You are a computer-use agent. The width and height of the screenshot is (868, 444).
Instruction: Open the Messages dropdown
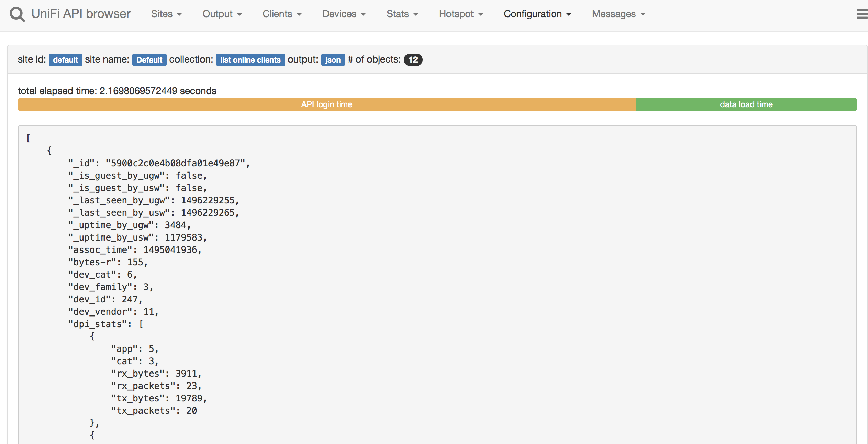point(619,14)
